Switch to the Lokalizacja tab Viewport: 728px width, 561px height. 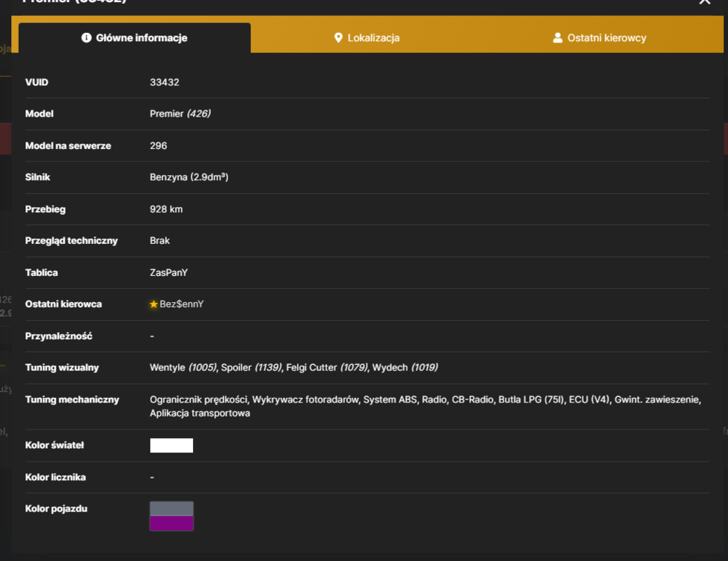(x=367, y=37)
